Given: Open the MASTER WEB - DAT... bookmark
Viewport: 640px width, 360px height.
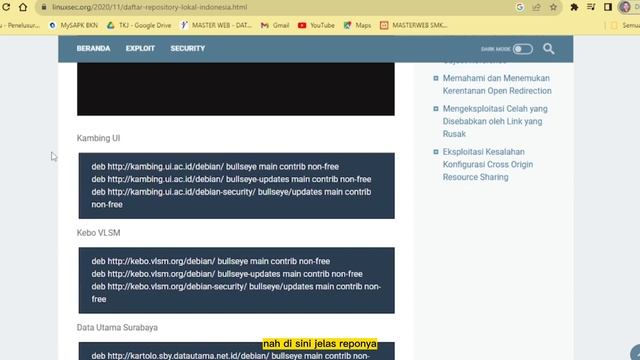Looking at the screenshot, I should click(x=217, y=25).
